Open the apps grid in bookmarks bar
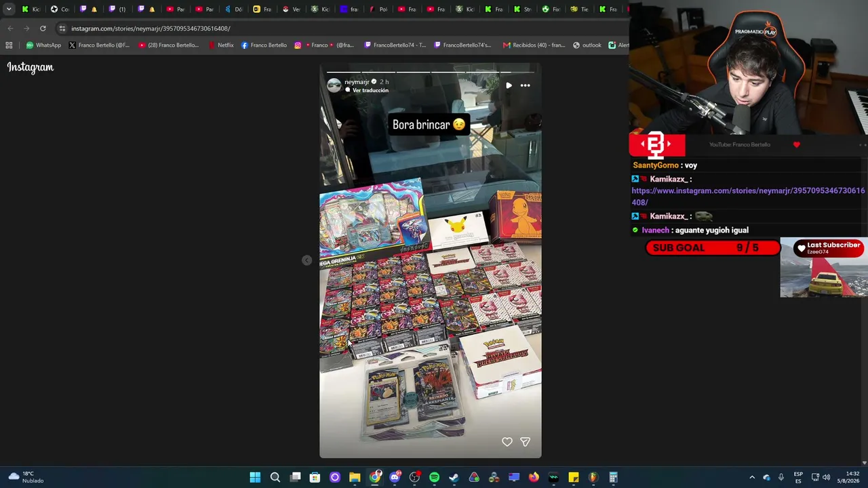The width and height of the screenshot is (868, 488). point(9,45)
